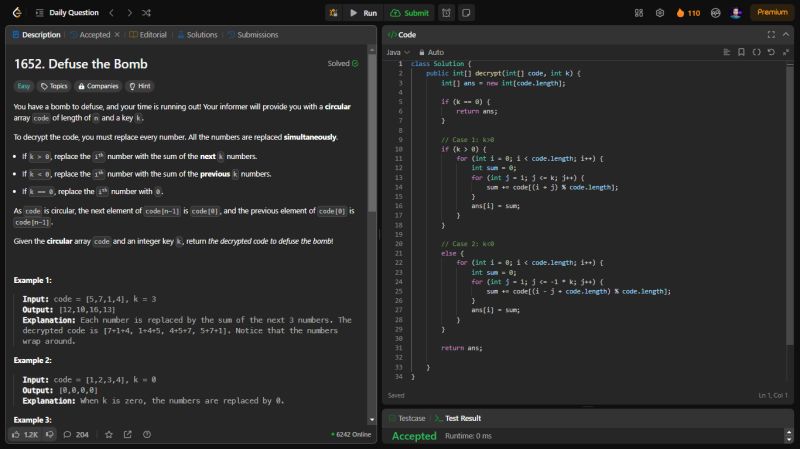Open the Editorial tab

tap(148, 35)
